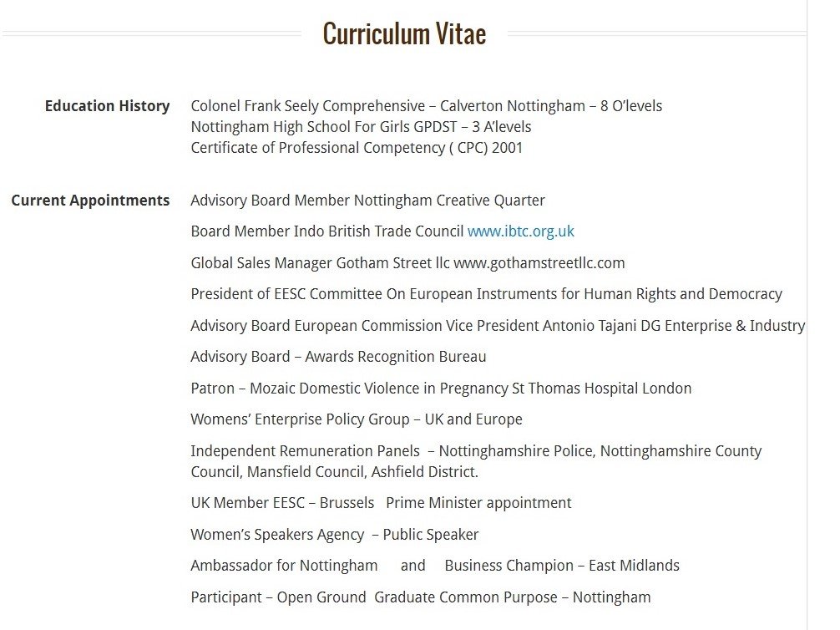This screenshot has width=840, height=630.
Task: Click the Education History label
Action: (x=107, y=106)
